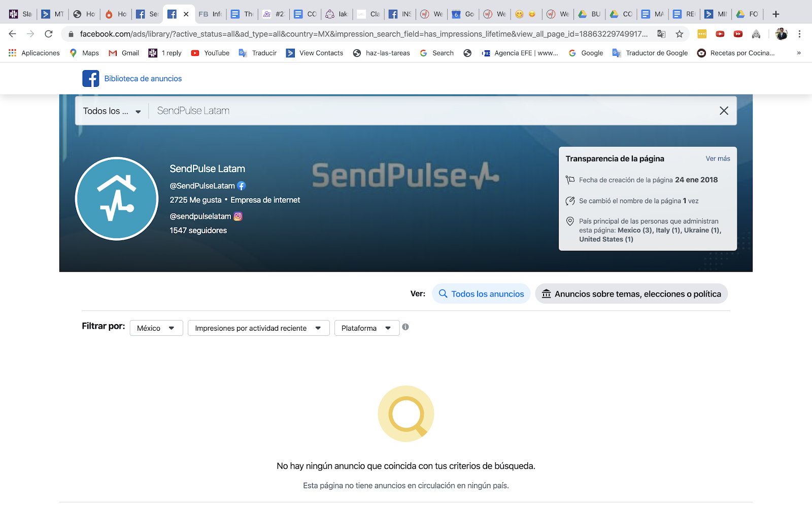Open the Biblioteca de anuncios link
The width and height of the screenshot is (812, 508).
click(x=143, y=79)
